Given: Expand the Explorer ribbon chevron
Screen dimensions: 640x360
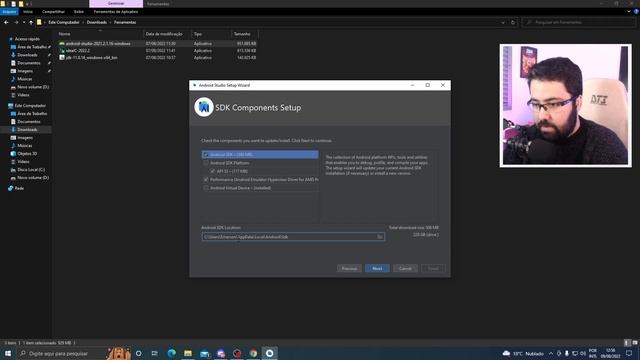Looking at the screenshot, I should 629,12.
